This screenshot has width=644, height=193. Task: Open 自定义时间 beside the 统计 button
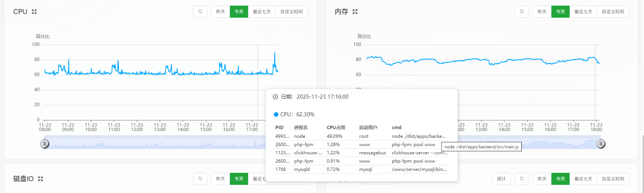point(613,178)
